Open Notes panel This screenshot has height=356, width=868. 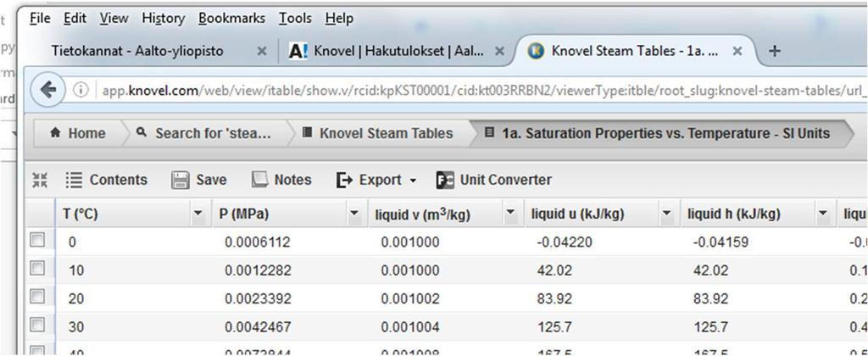281,180
